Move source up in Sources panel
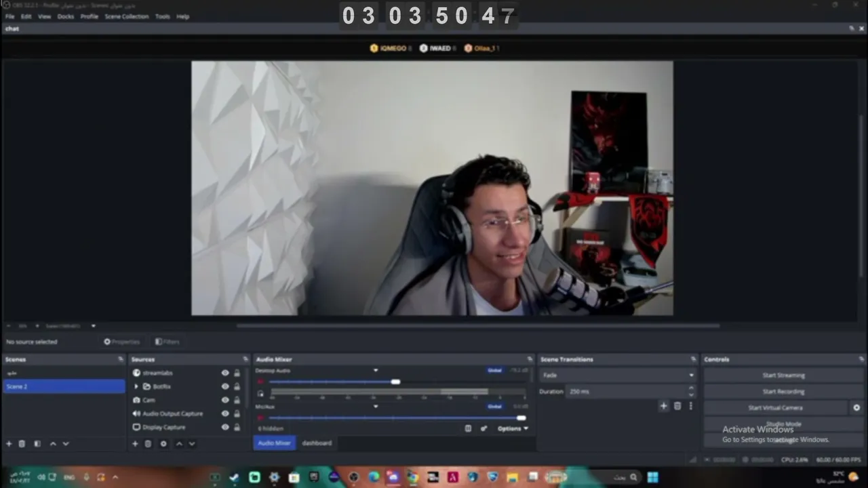This screenshot has height=488, width=868. click(179, 444)
